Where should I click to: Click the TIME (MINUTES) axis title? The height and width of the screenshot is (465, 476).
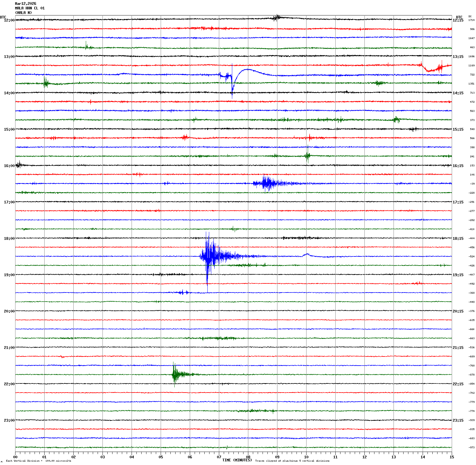coord(237,460)
